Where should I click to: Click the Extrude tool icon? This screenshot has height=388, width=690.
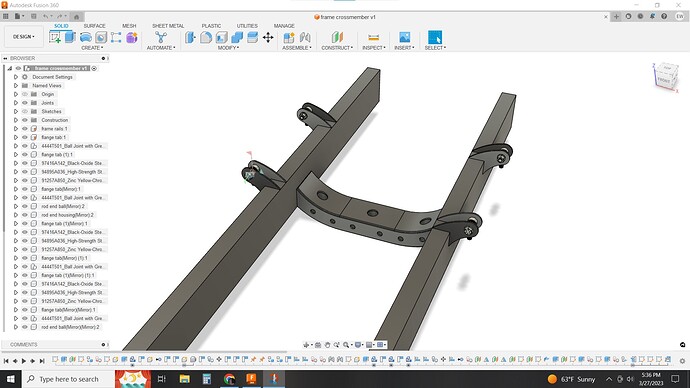coord(70,37)
